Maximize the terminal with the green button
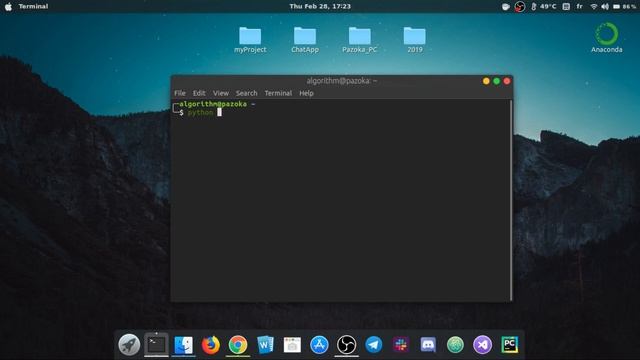The height and width of the screenshot is (360, 640). click(496, 81)
